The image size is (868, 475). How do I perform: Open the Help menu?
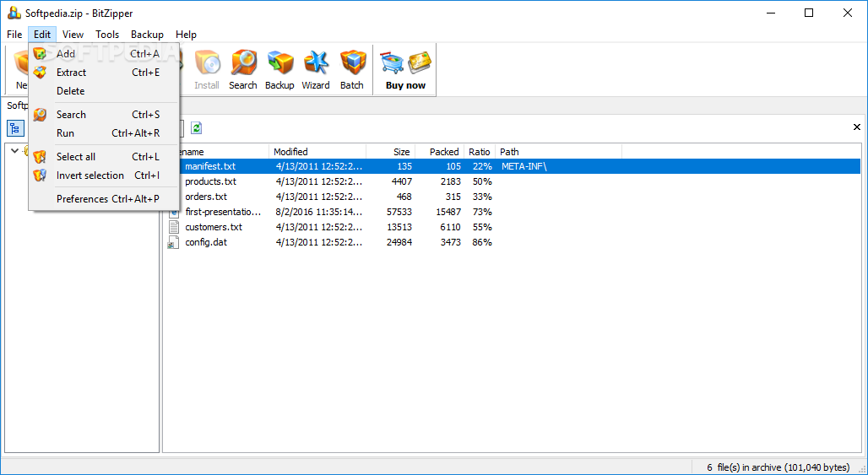186,35
